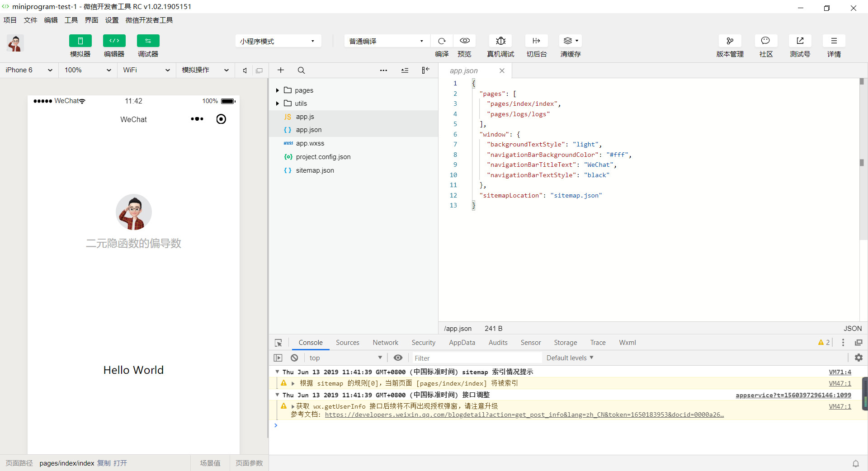The height and width of the screenshot is (471, 868).
Task: Click the inspect element picker icon
Action: pos(278,343)
